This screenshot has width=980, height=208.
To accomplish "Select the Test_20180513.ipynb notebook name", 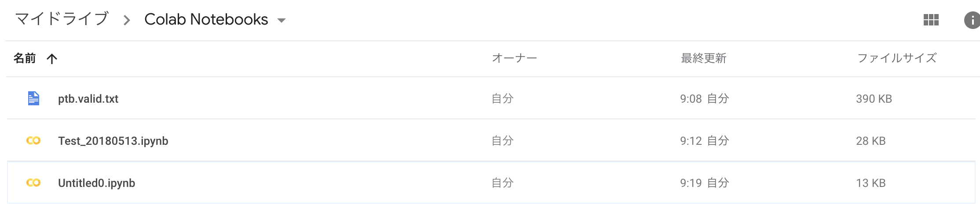I will [113, 141].
